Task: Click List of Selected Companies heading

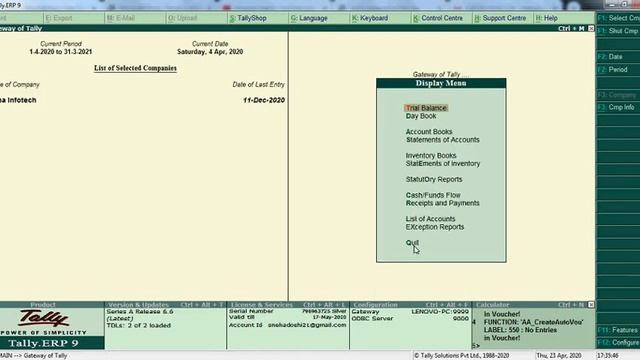Action: [135, 68]
